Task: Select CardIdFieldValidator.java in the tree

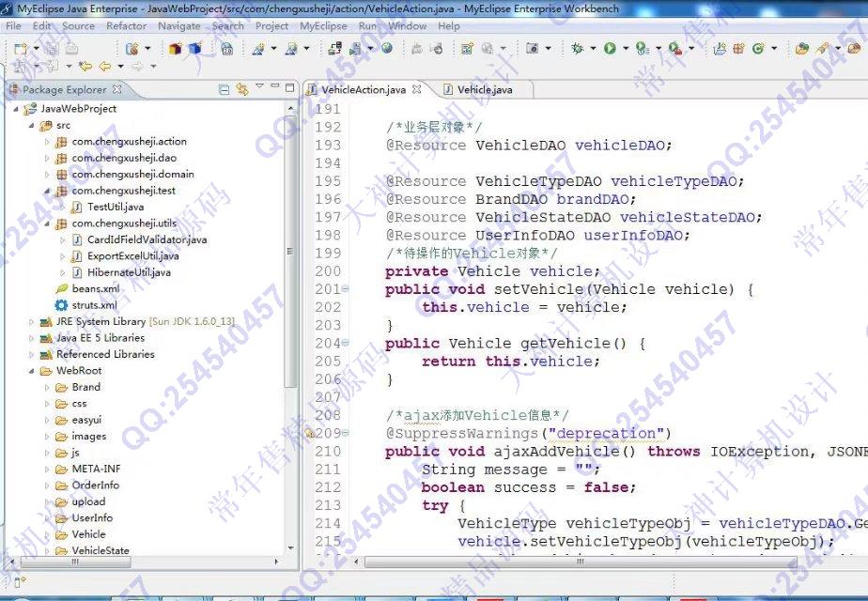Action: point(147,239)
